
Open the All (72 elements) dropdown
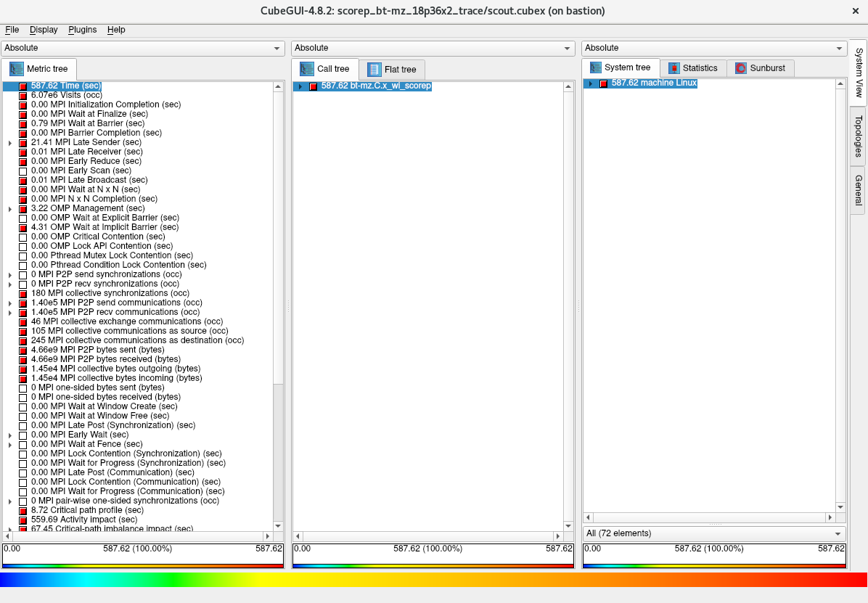coord(714,533)
